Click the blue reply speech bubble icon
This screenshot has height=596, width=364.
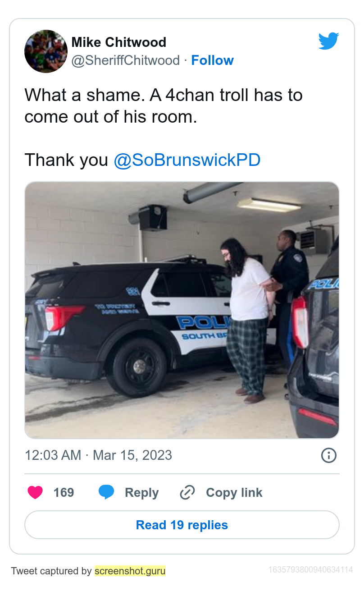[106, 492]
